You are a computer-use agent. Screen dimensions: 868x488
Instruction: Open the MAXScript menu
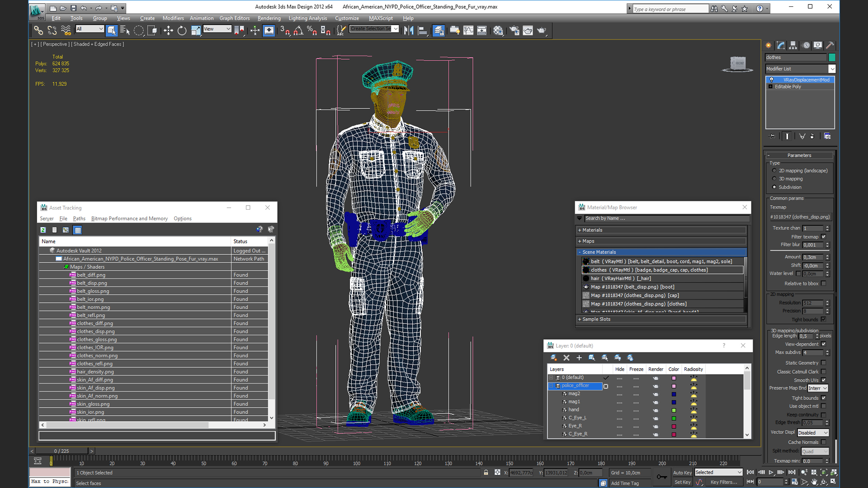tap(381, 18)
